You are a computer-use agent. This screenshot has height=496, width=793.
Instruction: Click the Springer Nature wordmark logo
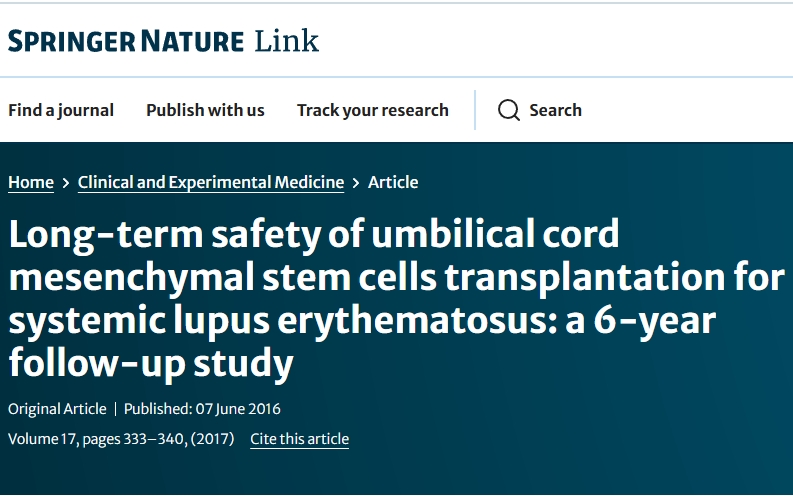click(x=126, y=41)
